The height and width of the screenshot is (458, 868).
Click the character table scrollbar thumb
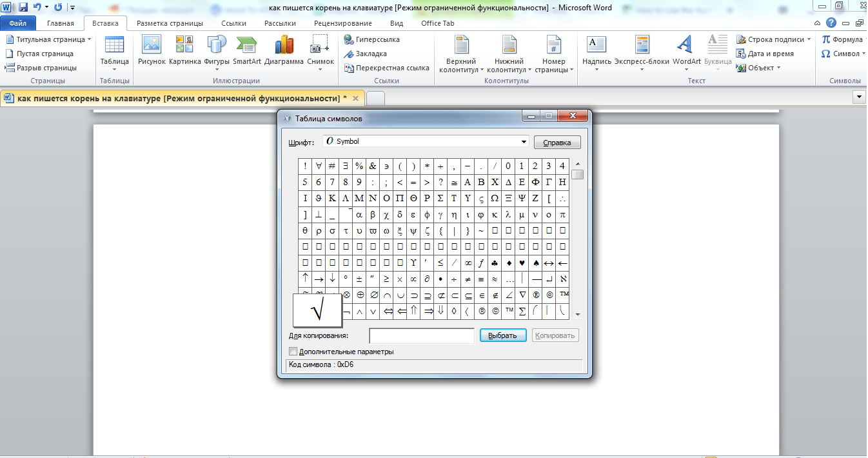coord(578,175)
